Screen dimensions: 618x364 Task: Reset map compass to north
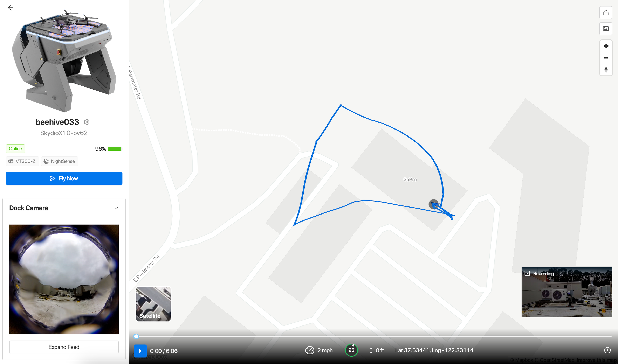click(606, 70)
